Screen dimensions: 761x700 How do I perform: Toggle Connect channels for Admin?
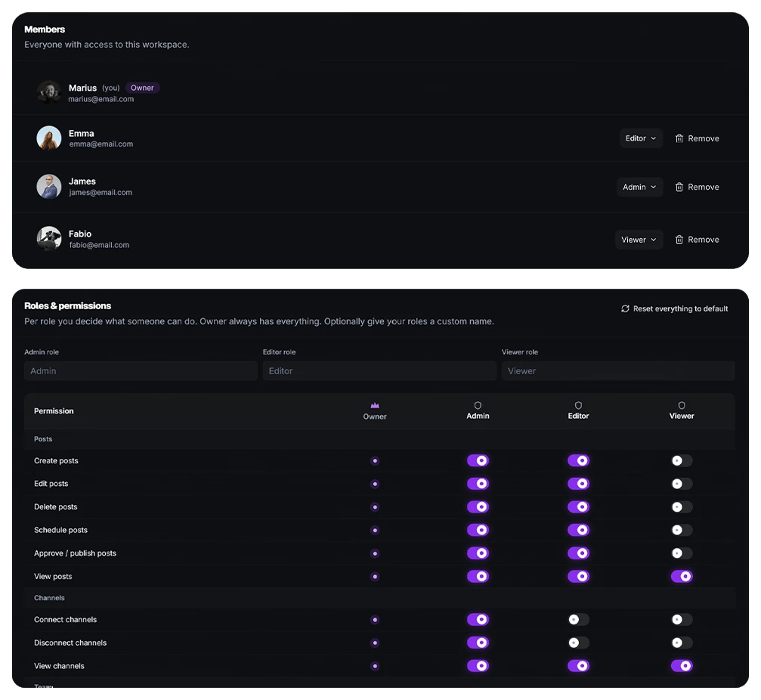478,619
